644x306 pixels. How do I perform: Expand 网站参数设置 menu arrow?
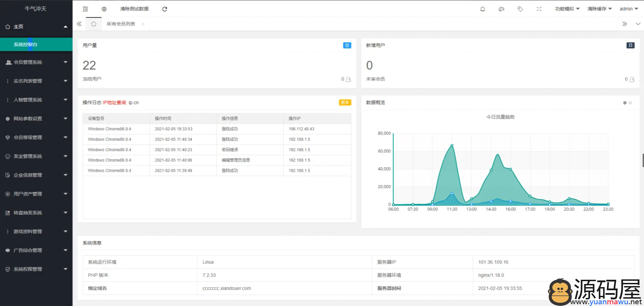66,119
